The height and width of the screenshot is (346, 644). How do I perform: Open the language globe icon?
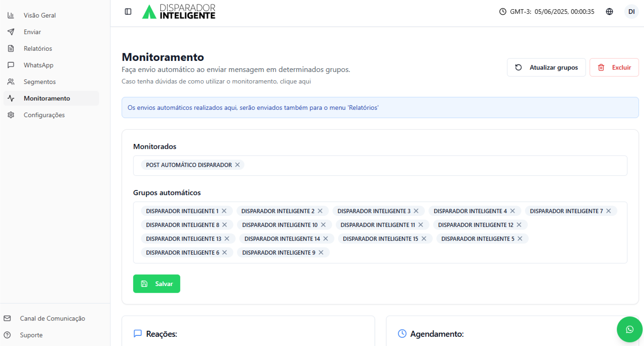coord(609,12)
